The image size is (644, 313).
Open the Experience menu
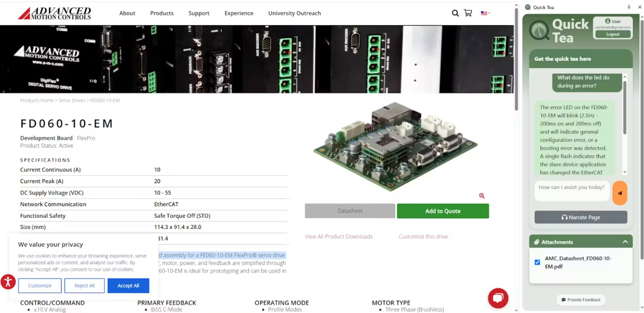[x=239, y=13]
